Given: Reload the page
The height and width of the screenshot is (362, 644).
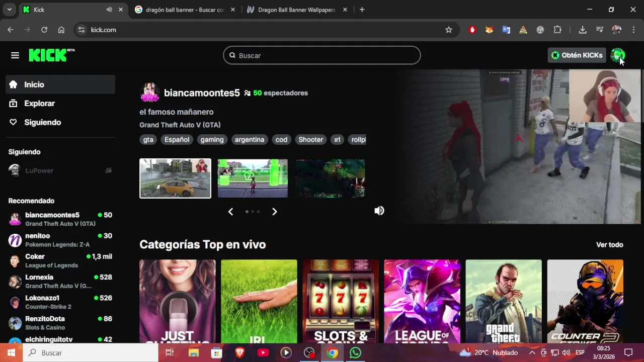Looking at the screenshot, I should (44, 30).
